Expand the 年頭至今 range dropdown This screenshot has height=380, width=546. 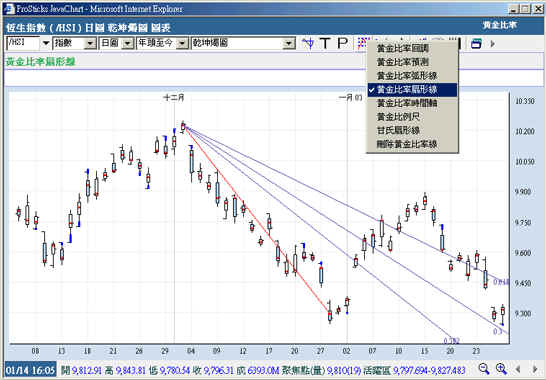[182, 44]
